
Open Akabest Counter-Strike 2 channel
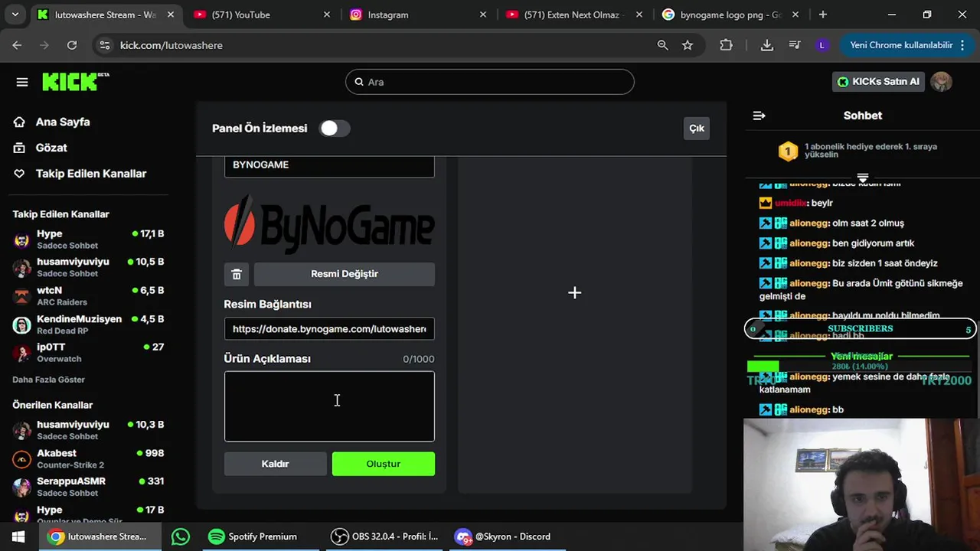pyautogui.click(x=90, y=458)
